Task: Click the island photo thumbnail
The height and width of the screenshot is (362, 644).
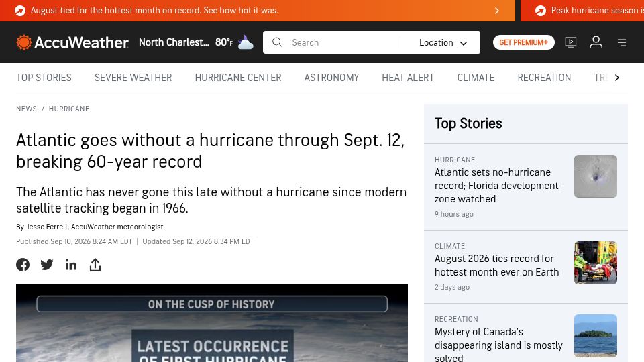Action: (596, 336)
